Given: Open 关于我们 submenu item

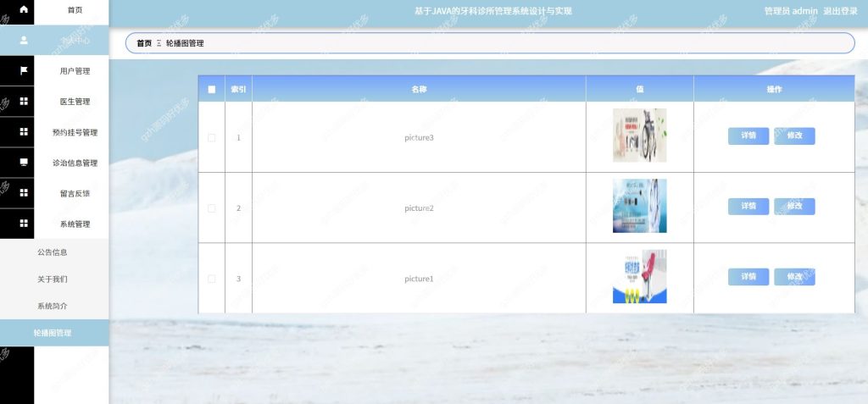Looking at the screenshot, I should [x=53, y=279].
